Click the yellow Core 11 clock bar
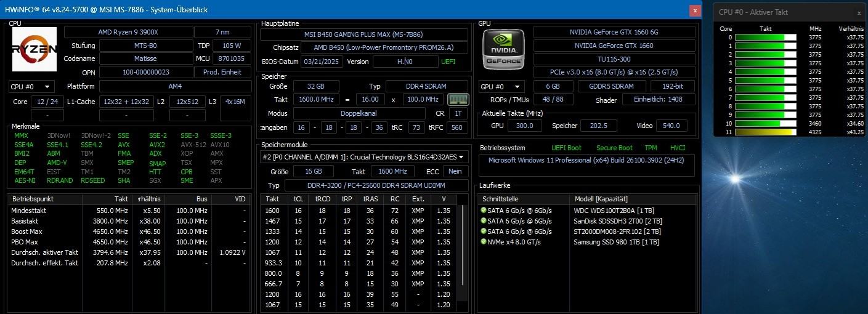 point(766,132)
